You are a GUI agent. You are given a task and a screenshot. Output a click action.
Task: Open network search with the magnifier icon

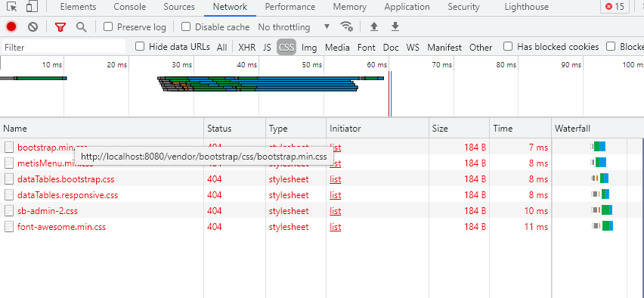[x=82, y=27]
